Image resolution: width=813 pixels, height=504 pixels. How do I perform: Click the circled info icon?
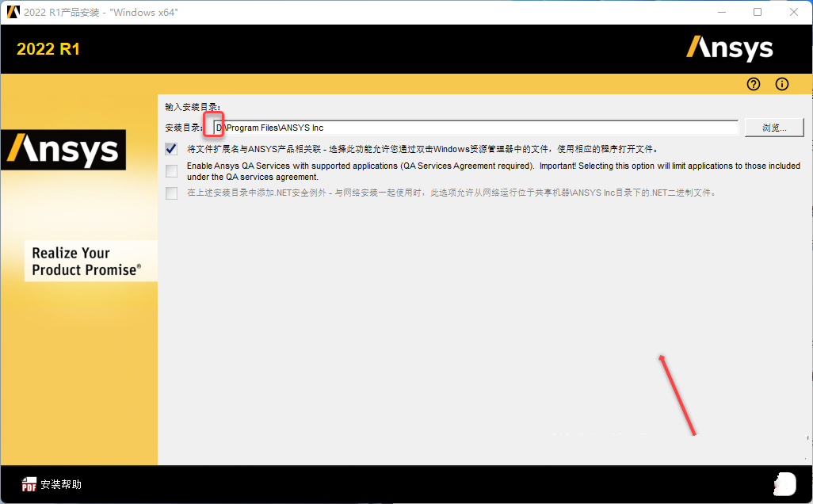[782, 84]
